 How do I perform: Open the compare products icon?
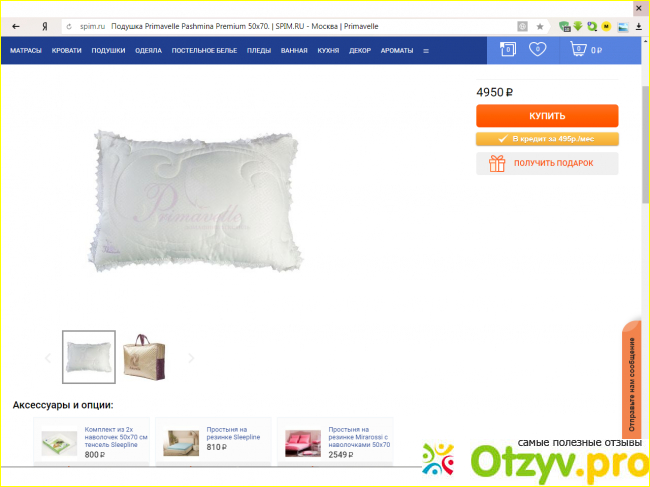click(x=508, y=49)
